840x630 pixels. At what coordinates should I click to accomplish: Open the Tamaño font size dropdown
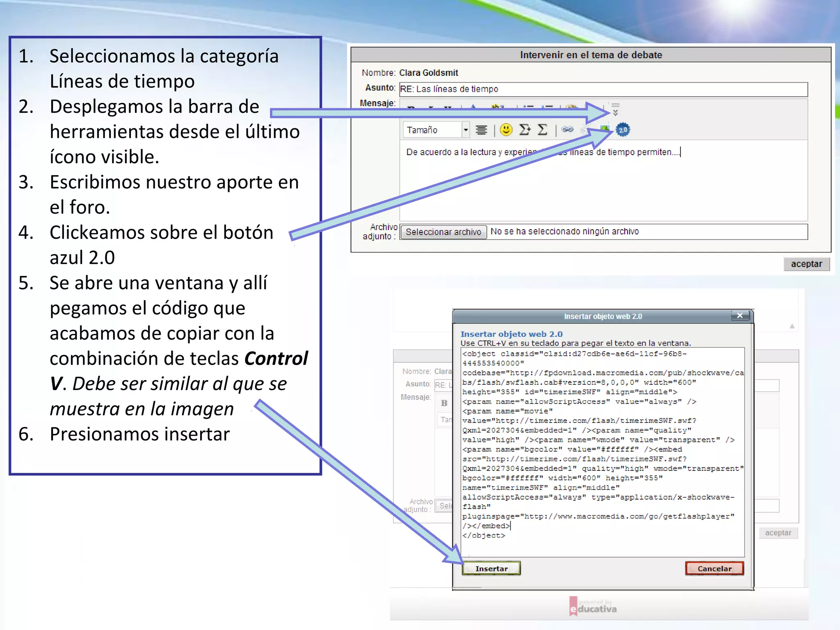pos(466,130)
